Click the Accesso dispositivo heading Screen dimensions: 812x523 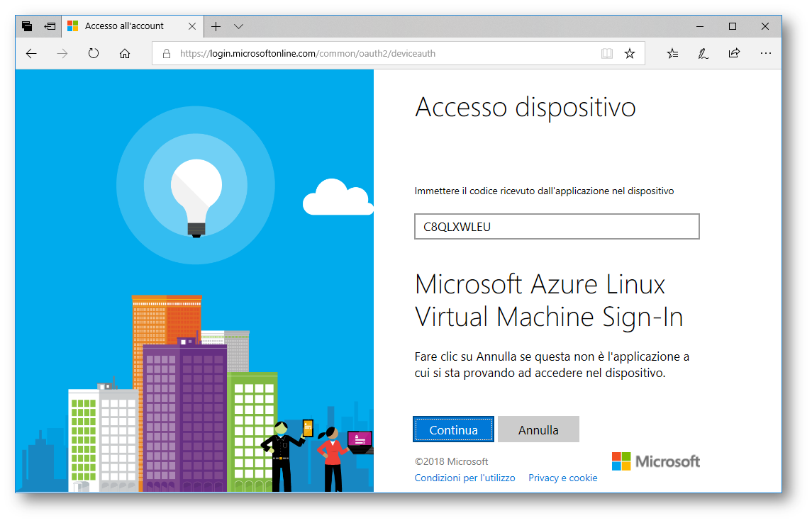click(x=525, y=108)
